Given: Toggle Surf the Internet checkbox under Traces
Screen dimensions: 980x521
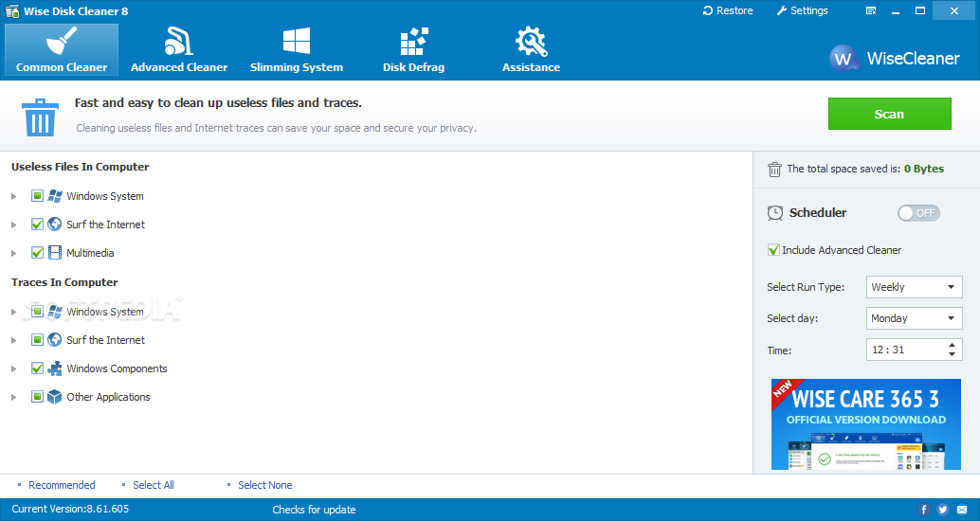Looking at the screenshot, I should tap(38, 340).
